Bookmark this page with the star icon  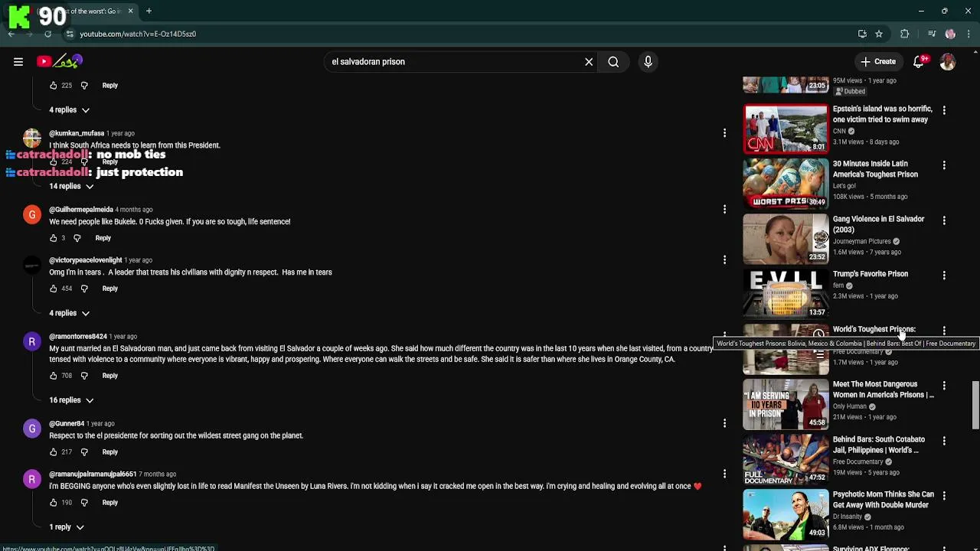[879, 34]
